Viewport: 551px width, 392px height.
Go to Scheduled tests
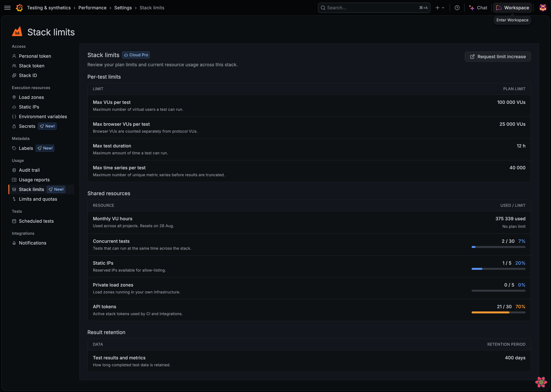click(36, 221)
